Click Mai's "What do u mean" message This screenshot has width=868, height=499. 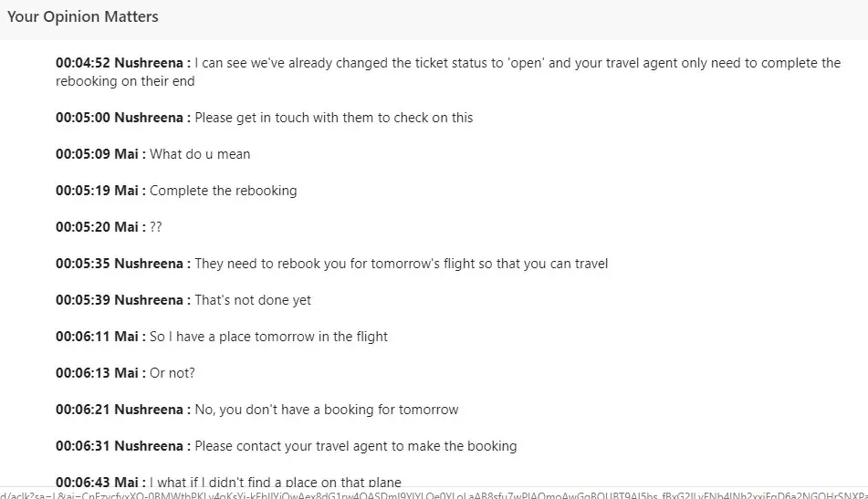tap(200, 154)
